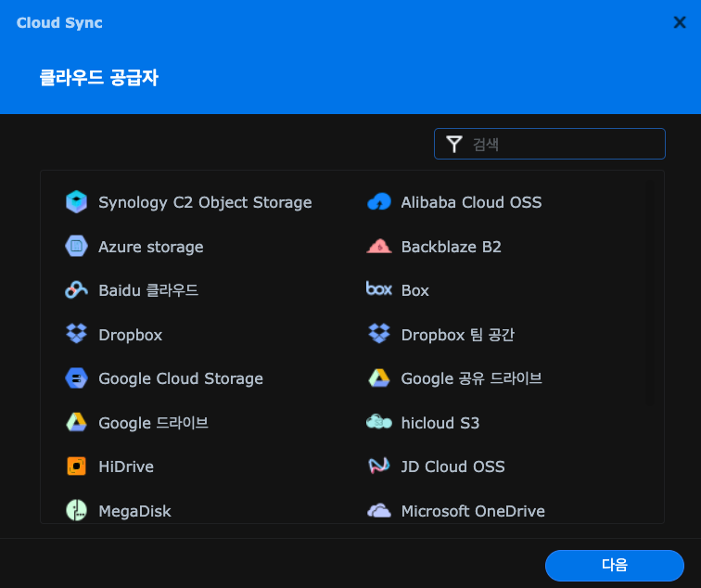Click the filter funnel icon in search box

453,144
